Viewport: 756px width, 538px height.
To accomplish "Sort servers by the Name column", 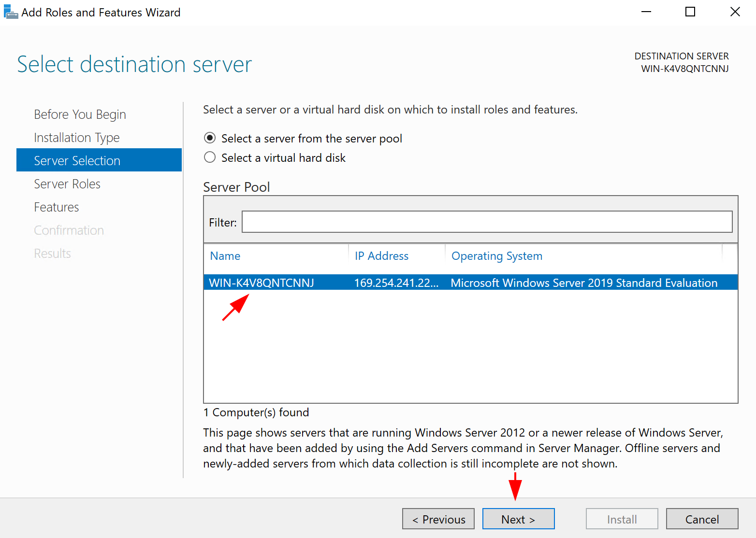I will (x=225, y=255).
